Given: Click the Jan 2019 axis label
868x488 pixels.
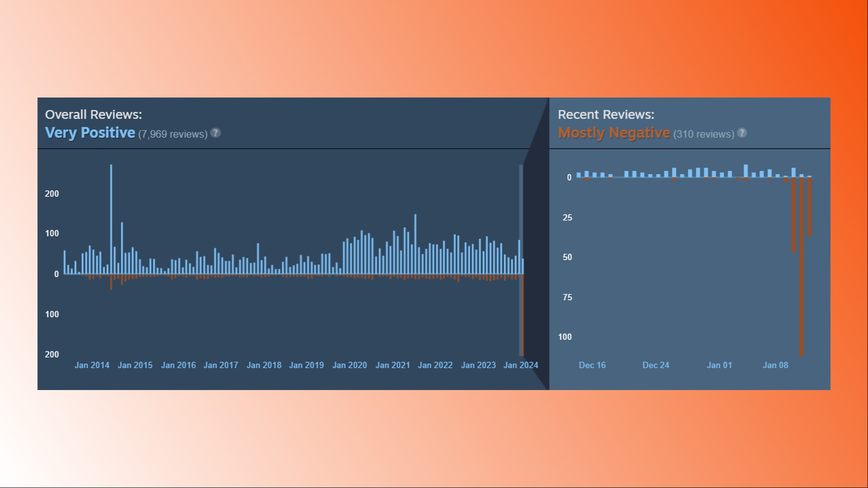Looking at the screenshot, I should pyautogui.click(x=306, y=365).
